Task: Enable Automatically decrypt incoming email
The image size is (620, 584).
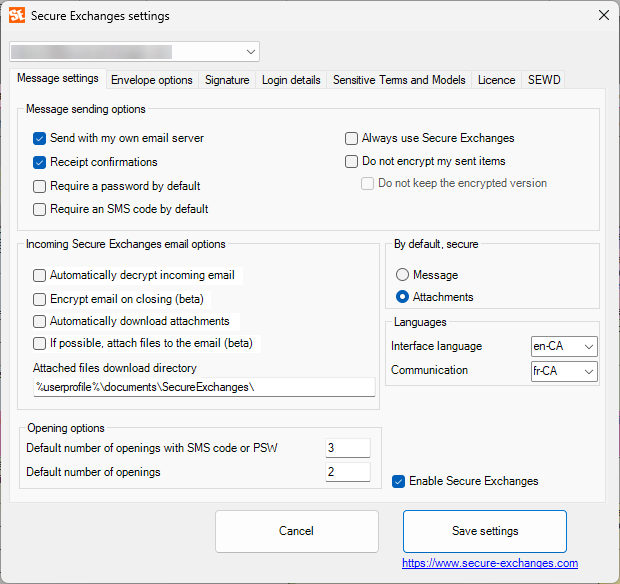Action: pyautogui.click(x=40, y=275)
